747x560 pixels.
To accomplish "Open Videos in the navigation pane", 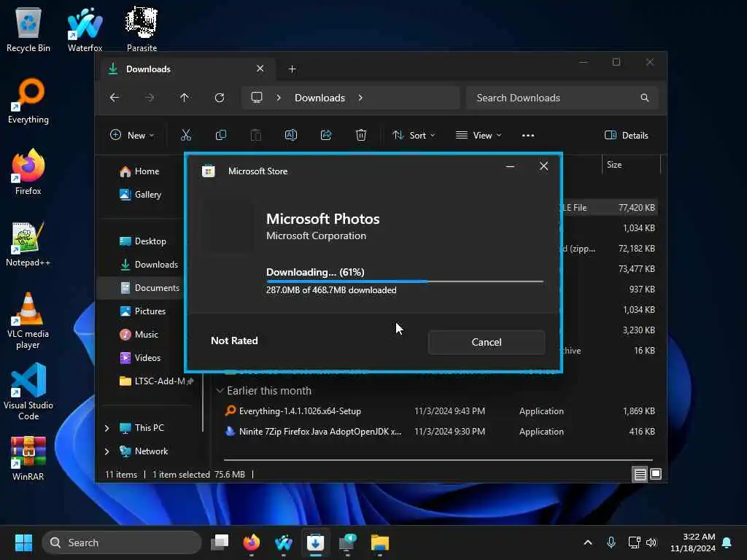I will click(x=140, y=357).
